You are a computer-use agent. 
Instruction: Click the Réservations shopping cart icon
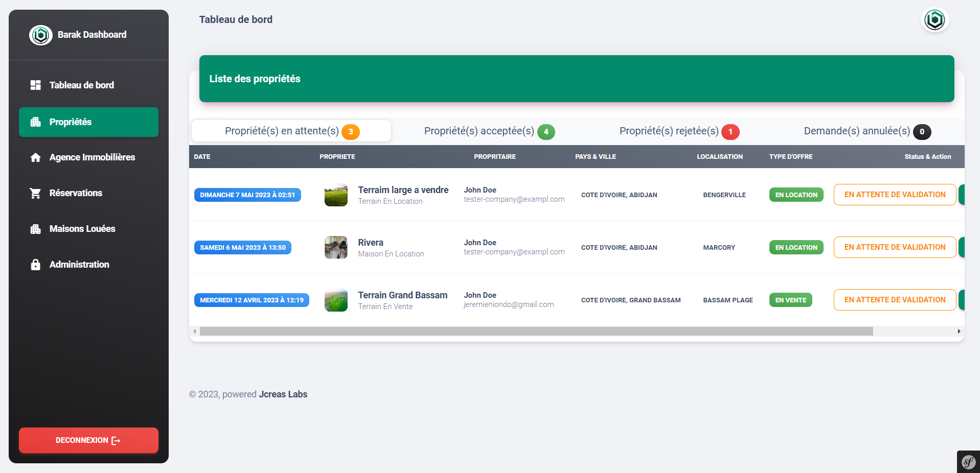(35, 193)
